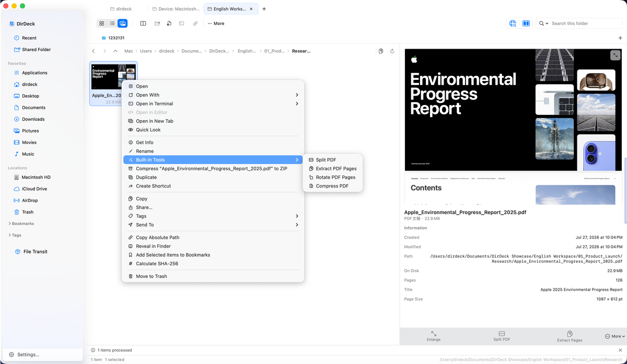The image size is (627, 364).
Task: Select Get Info in the context menu
Action: [x=213, y=143]
